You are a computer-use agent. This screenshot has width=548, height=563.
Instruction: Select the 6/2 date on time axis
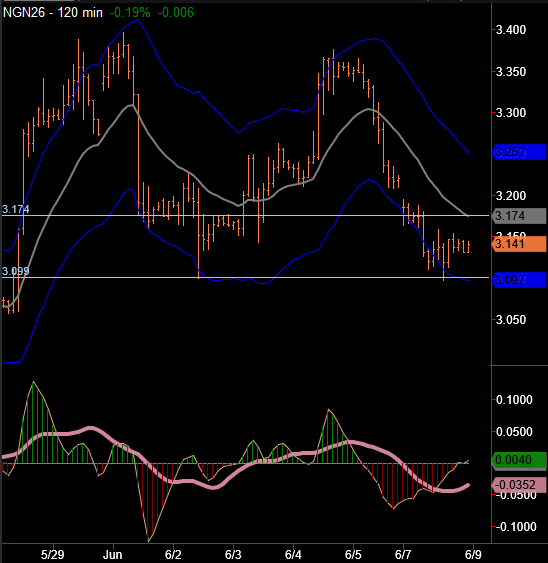click(173, 555)
